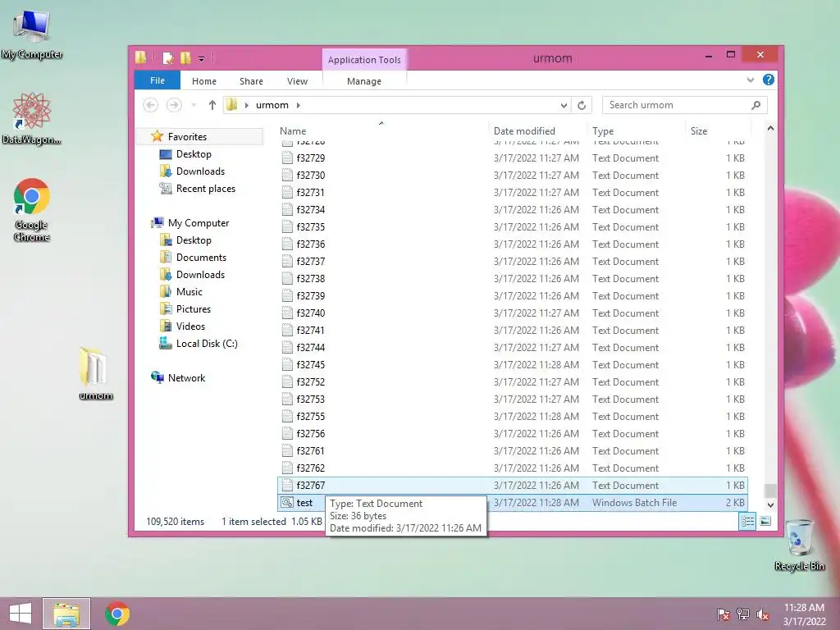
Task: Switch to the Home ribbon tab
Action: 203,81
